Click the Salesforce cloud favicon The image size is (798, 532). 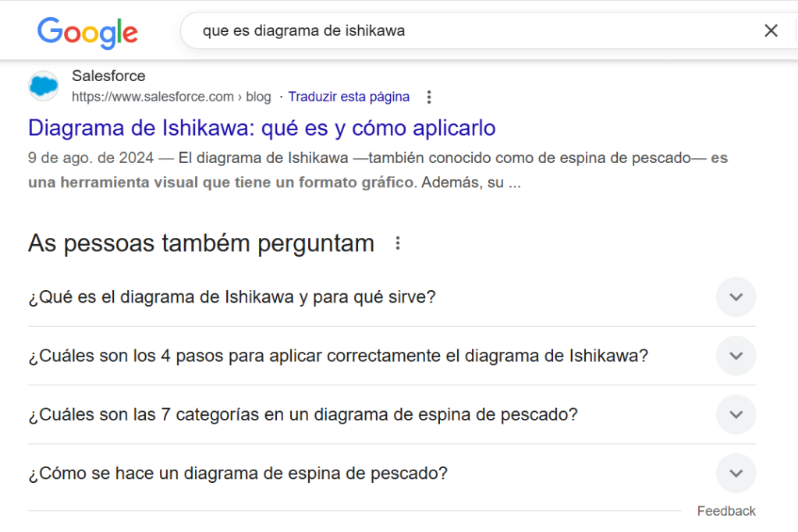point(43,86)
